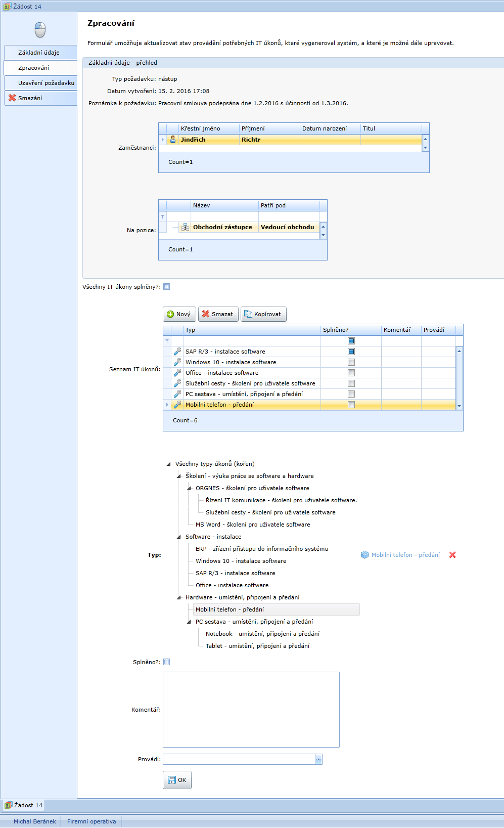
Task: Enable the Splněno checkbox above Komentář
Action: [x=167, y=662]
